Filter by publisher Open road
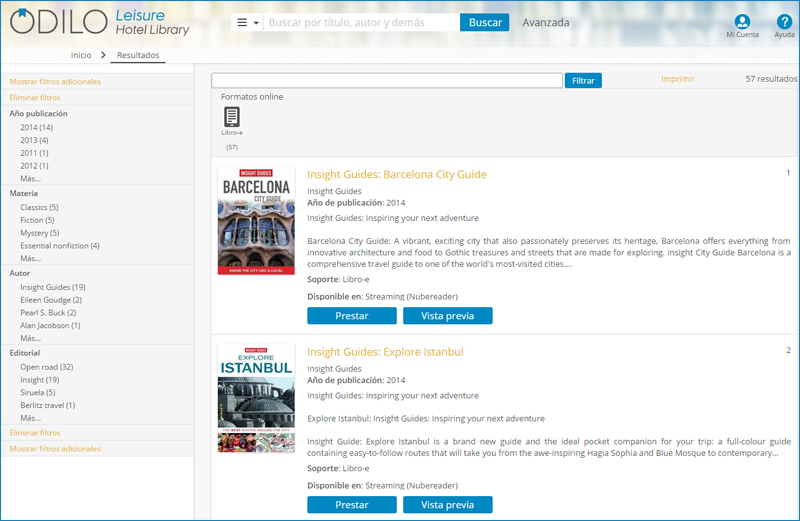 46,367
